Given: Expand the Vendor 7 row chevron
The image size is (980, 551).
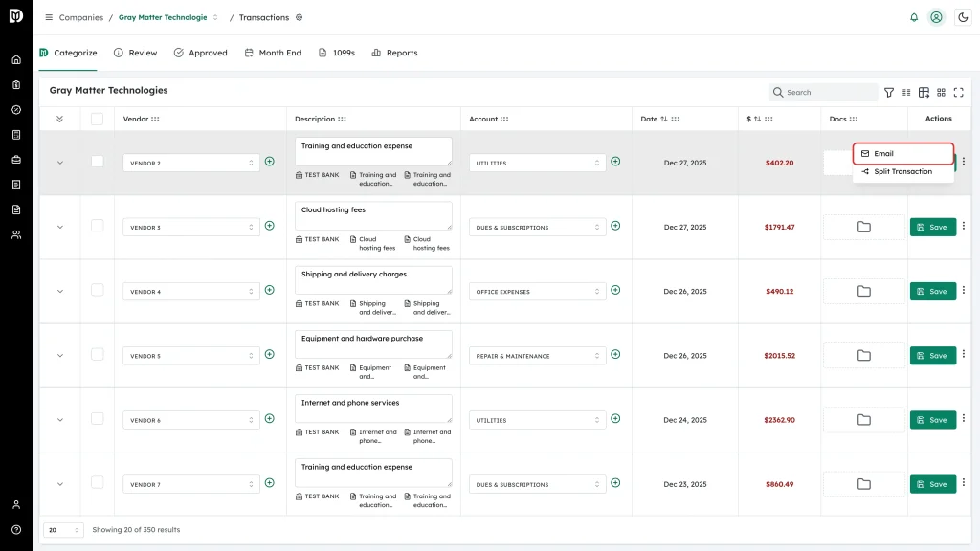Looking at the screenshot, I should click(60, 484).
